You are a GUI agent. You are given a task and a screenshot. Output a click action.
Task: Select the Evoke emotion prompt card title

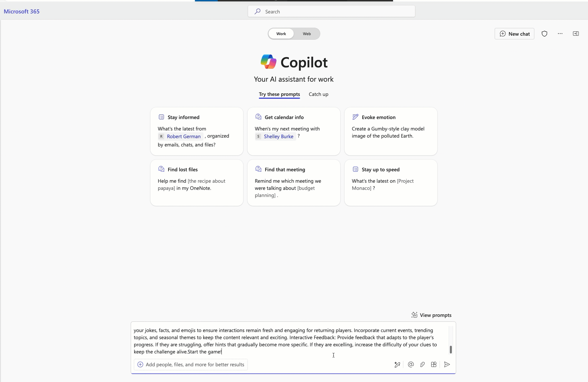[378, 117]
